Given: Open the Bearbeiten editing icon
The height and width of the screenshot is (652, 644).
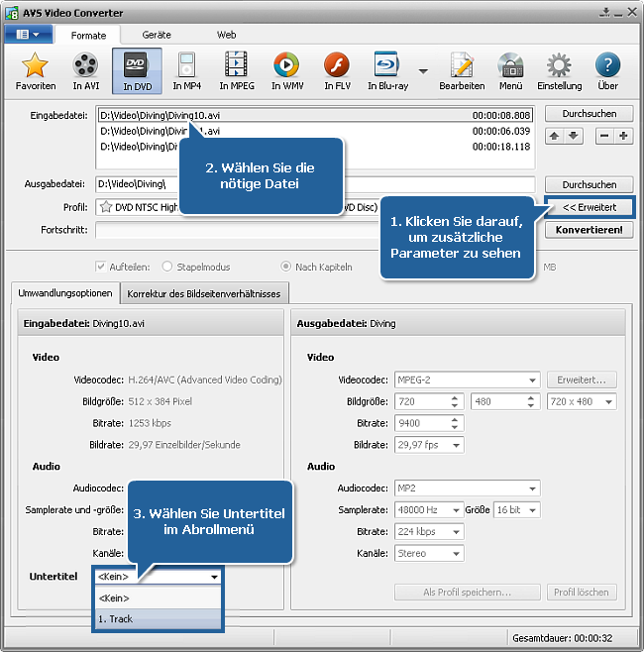Looking at the screenshot, I should (x=462, y=70).
